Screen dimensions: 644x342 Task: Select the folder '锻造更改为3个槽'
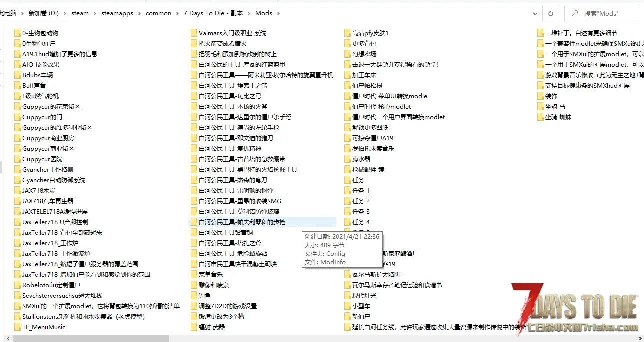[217, 317]
